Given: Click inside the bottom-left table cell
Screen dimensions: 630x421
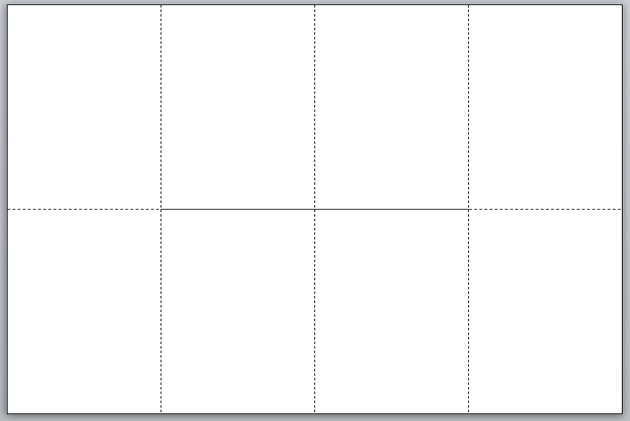Looking at the screenshot, I should click(x=84, y=311).
